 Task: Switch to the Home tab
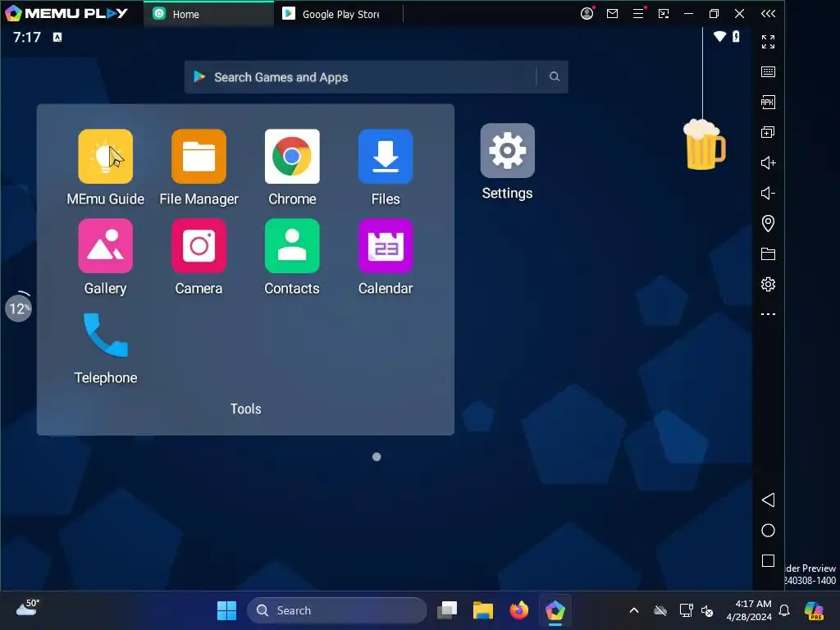click(208, 14)
